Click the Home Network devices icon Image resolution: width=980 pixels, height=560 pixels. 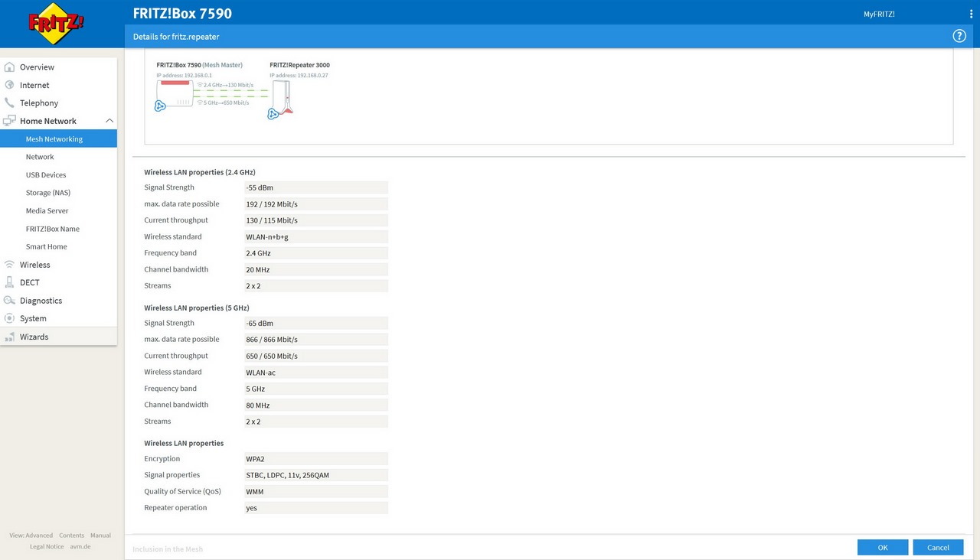click(9, 121)
